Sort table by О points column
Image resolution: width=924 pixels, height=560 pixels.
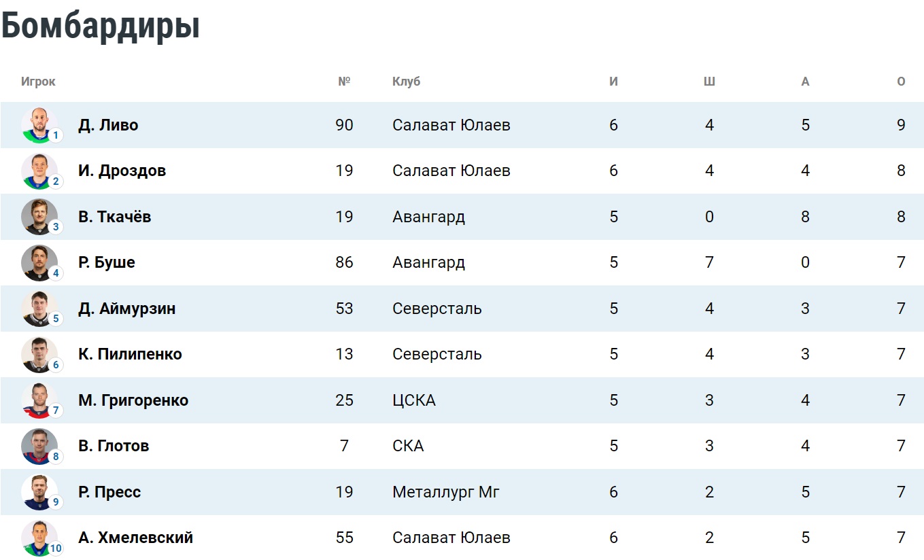pos(901,82)
